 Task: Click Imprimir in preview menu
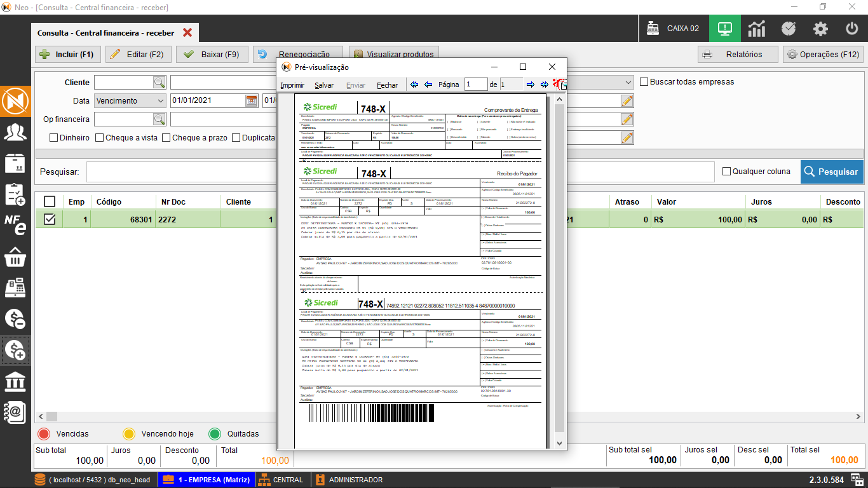pyautogui.click(x=292, y=85)
